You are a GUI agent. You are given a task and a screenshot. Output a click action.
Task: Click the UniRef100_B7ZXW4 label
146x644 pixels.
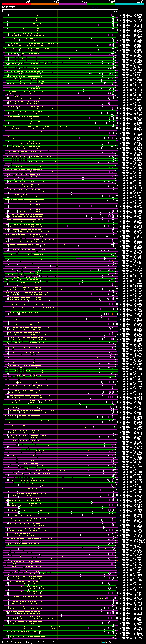(131, 369)
